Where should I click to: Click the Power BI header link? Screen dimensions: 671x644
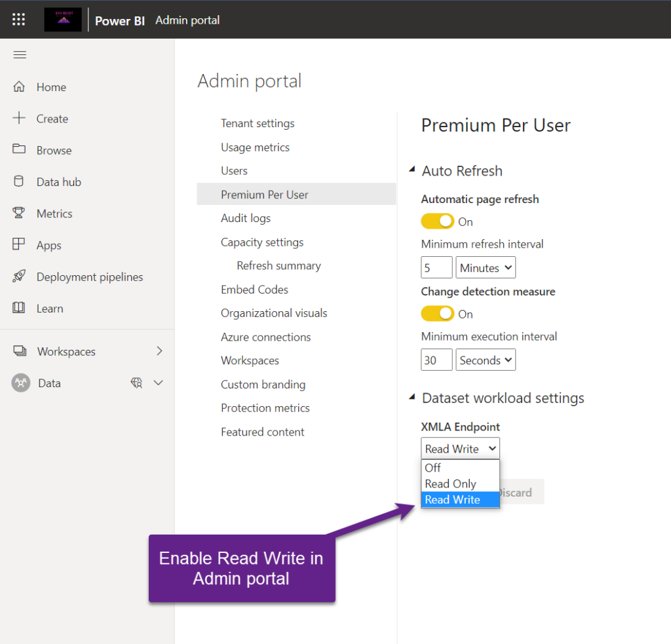(120, 20)
